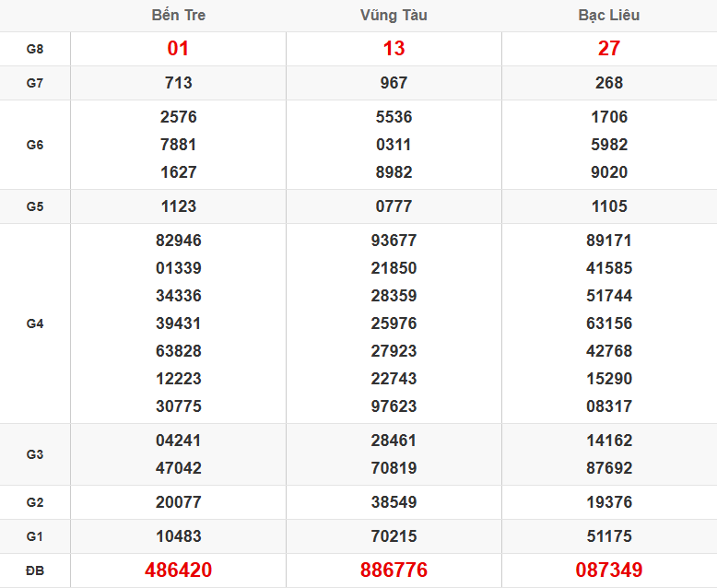Screen dimensions: 717x588
Task: Click the G6 row label
Action: tap(35, 145)
